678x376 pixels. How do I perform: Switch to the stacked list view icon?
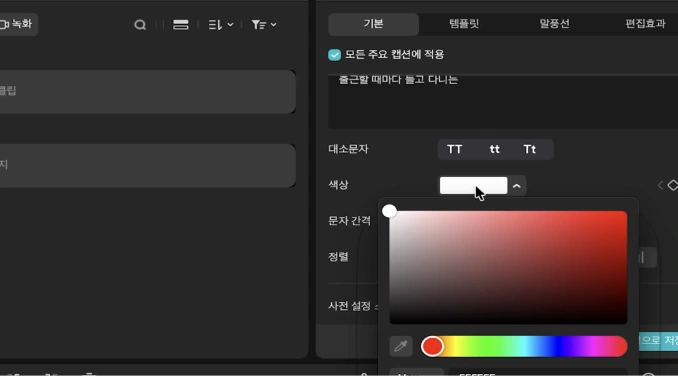(180, 25)
